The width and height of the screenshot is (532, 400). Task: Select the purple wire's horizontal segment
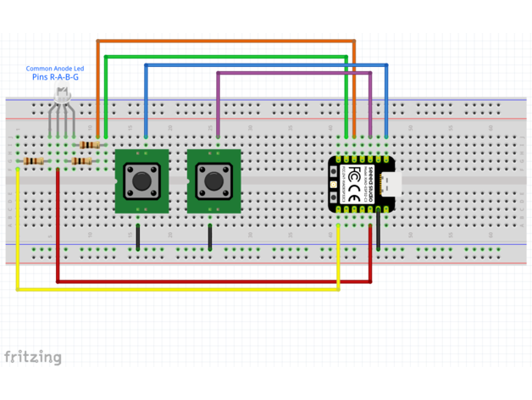coord(294,74)
